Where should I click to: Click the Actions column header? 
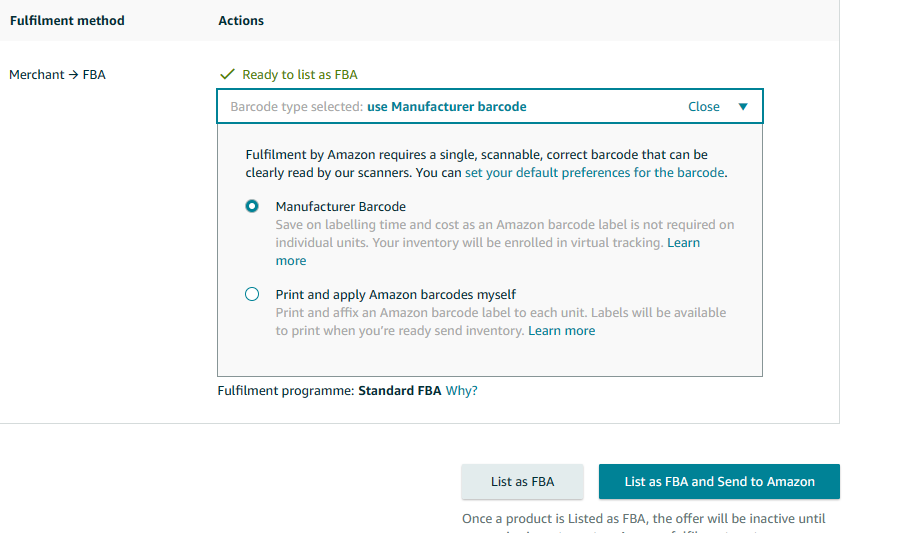tap(241, 20)
